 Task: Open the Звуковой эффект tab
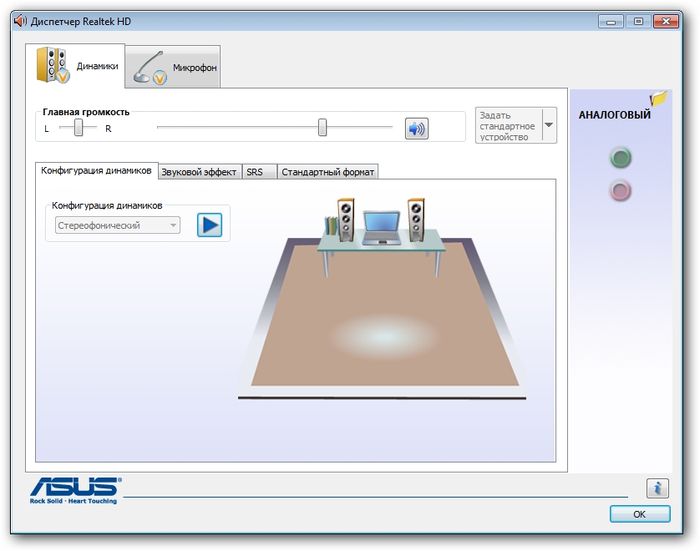pos(199,172)
